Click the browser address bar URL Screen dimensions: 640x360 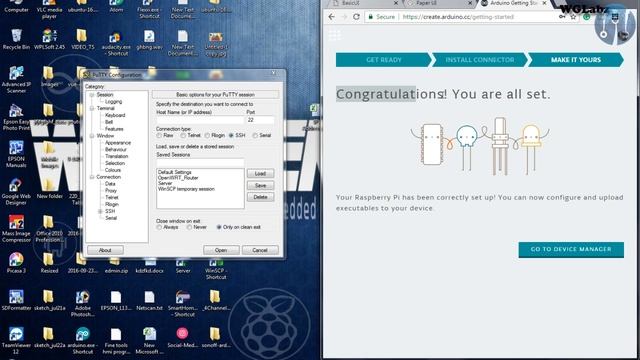[x=458, y=17]
